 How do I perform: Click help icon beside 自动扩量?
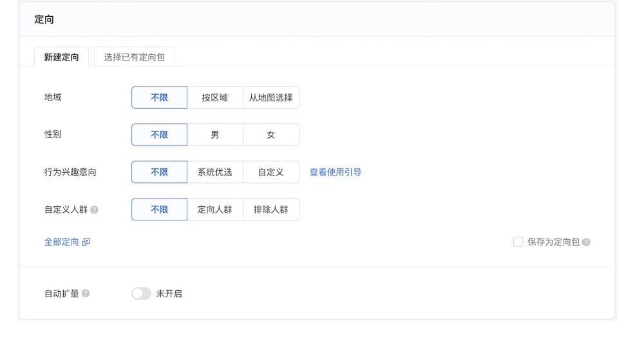(86, 293)
